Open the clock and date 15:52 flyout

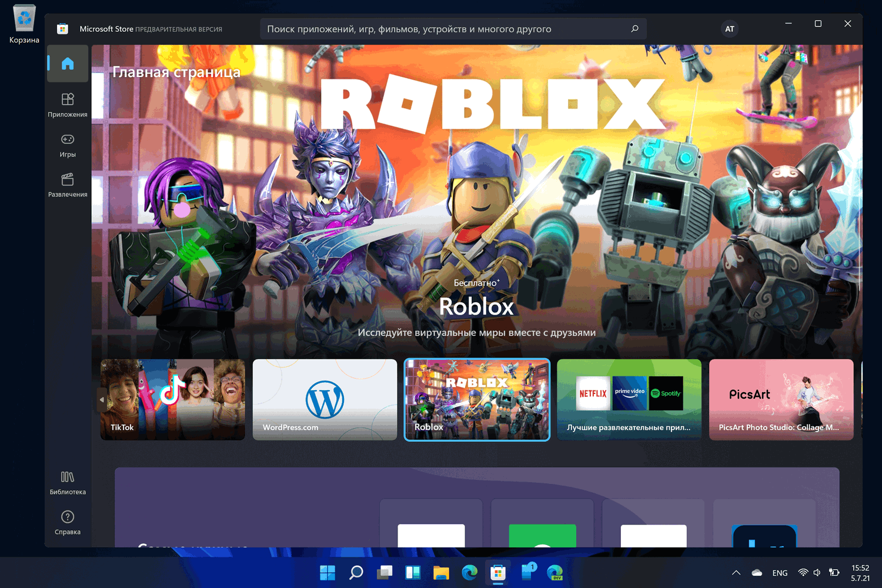pos(860,573)
